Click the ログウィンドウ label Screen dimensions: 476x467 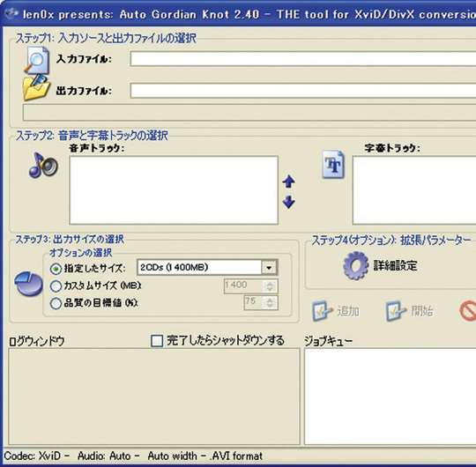point(36,341)
